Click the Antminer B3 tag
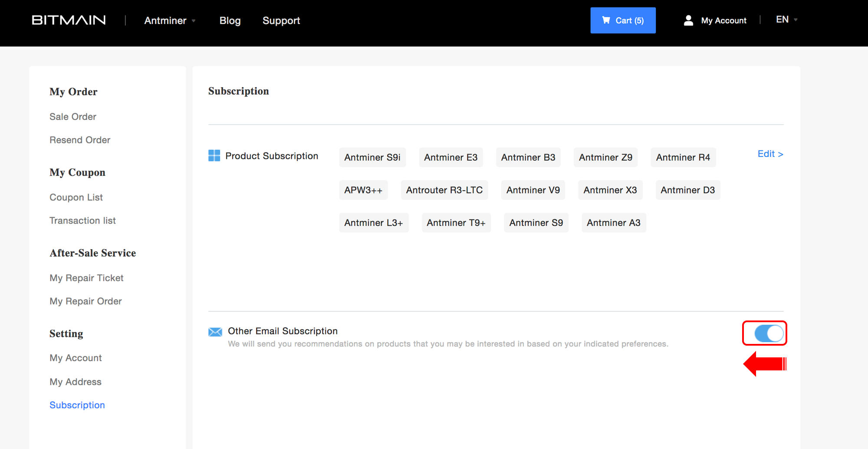The image size is (868, 449). [x=528, y=157]
